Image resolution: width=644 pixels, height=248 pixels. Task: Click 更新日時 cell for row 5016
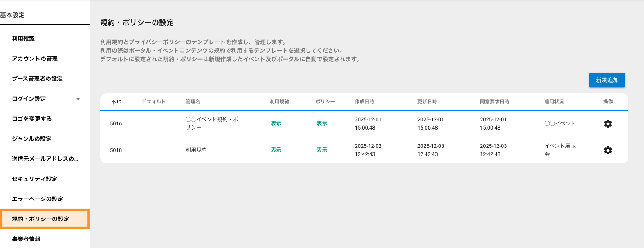coord(431,124)
